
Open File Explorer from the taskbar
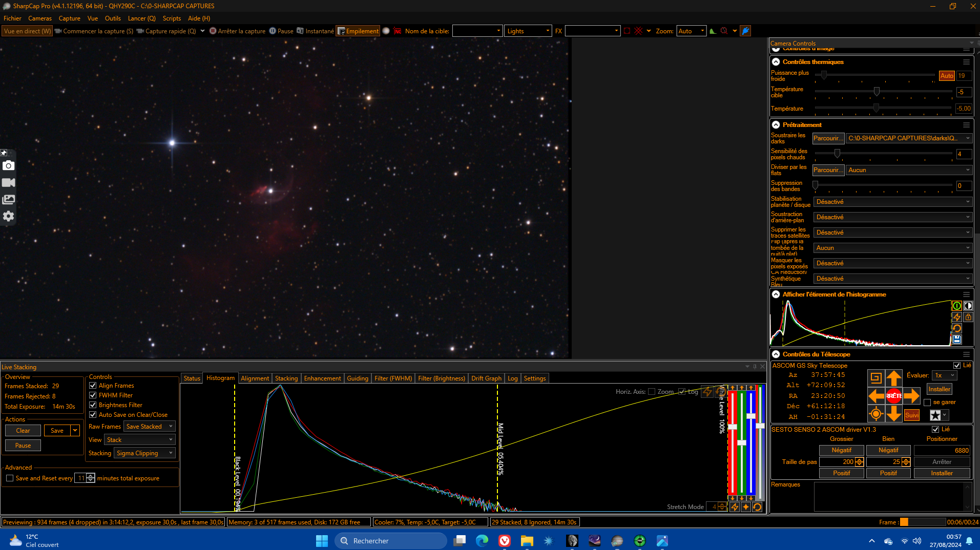527,541
